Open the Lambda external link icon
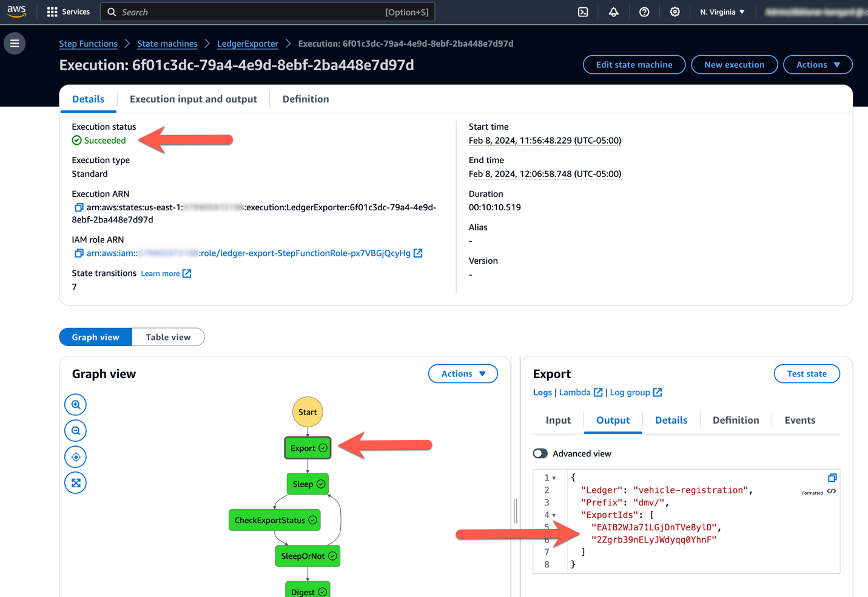Viewport: 868px width, 597px height. pos(598,392)
